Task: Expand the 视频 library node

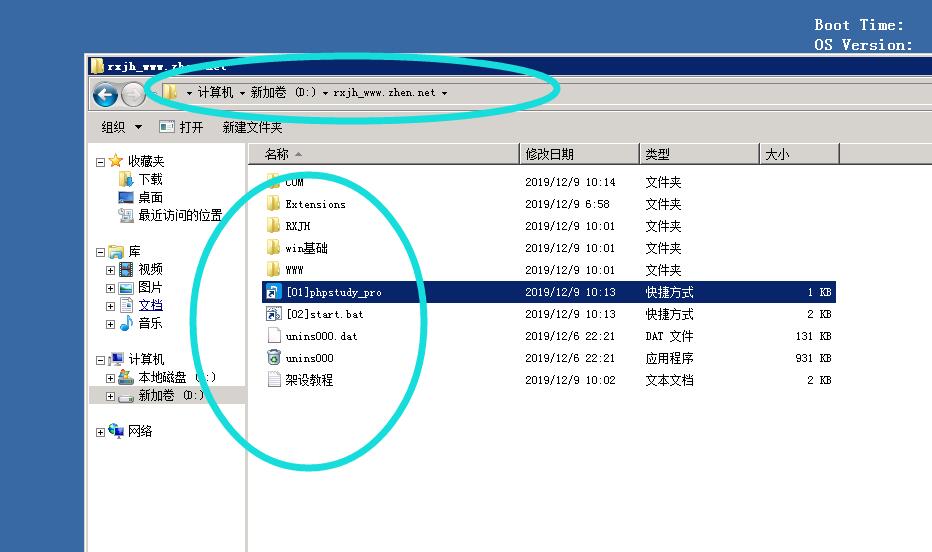Action: [111, 270]
